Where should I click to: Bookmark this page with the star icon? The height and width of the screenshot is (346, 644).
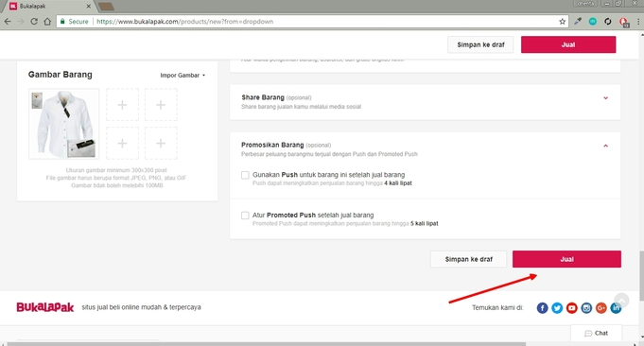(x=563, y=22)
